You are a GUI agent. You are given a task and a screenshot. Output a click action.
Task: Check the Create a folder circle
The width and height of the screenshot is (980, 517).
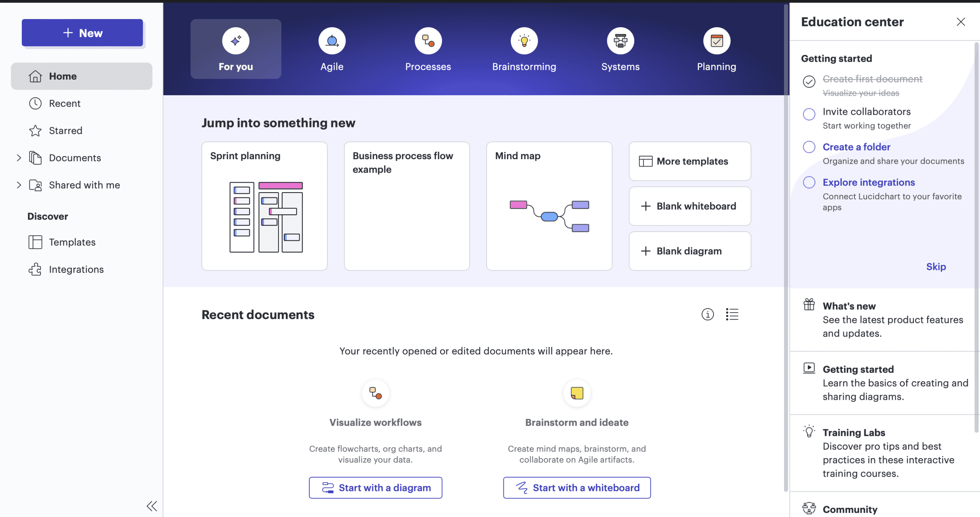[809, 147]
